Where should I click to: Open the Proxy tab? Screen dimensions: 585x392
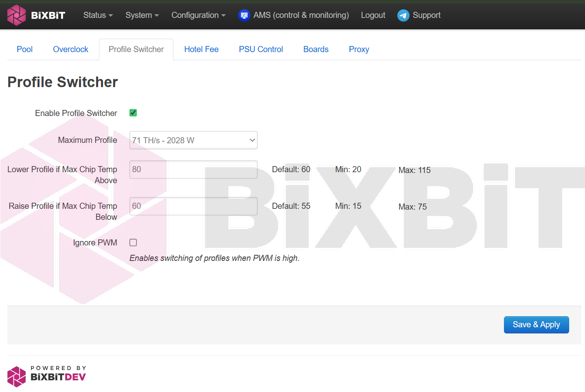click(x=359, y=49)
